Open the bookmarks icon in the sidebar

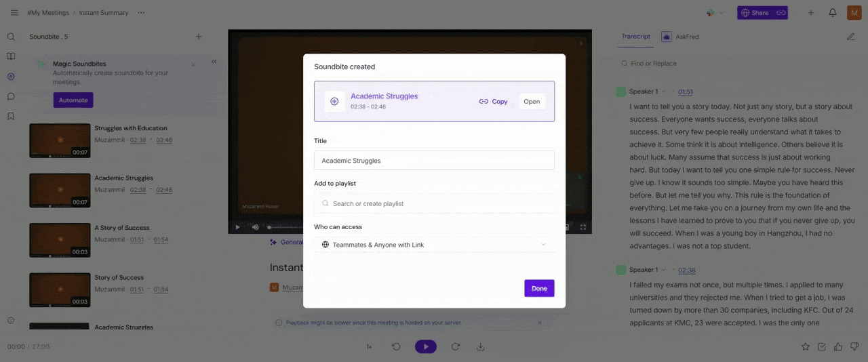coord(11,116)
